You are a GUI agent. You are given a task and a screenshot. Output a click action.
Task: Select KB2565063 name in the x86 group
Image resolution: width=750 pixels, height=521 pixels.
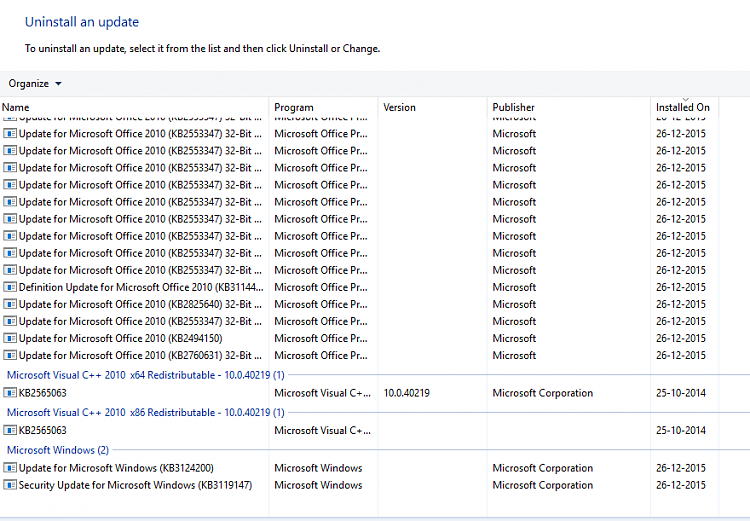[43, 430]
